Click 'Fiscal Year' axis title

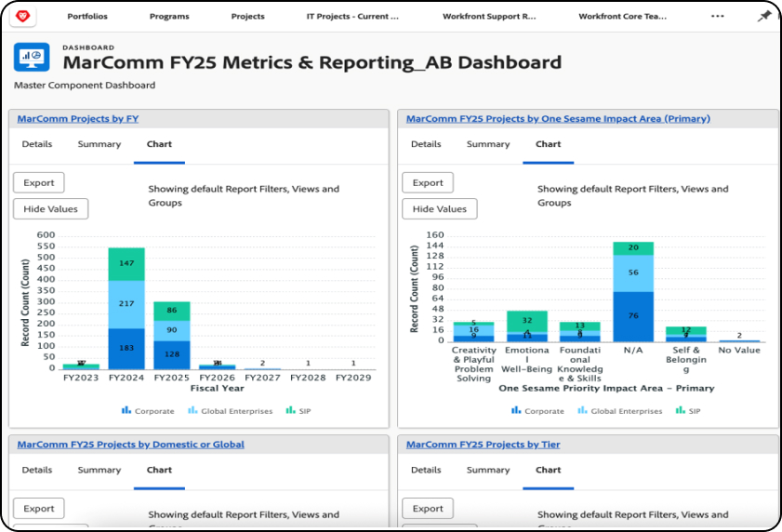point(217,388)
